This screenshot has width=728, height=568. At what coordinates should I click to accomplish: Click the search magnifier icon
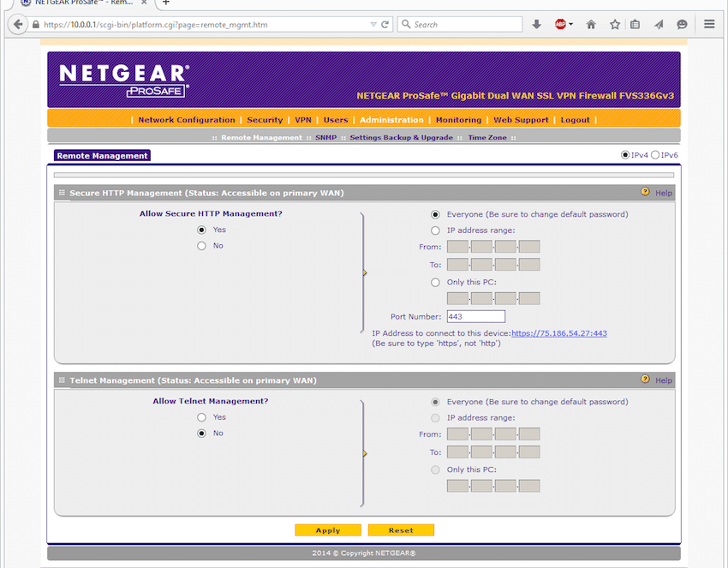[x=406, y=24]
